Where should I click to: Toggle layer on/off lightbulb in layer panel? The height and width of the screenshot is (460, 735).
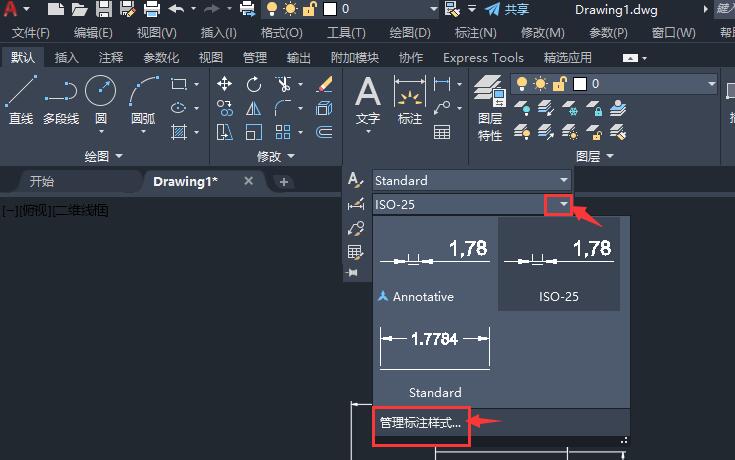coord(521,84)
